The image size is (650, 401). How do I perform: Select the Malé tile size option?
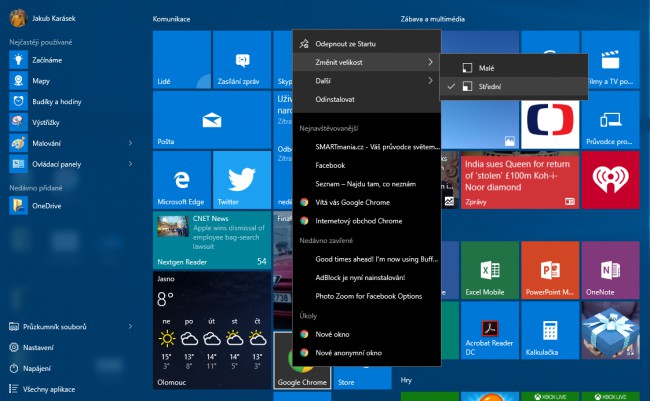pyautogui.click(x=514, y=68)
